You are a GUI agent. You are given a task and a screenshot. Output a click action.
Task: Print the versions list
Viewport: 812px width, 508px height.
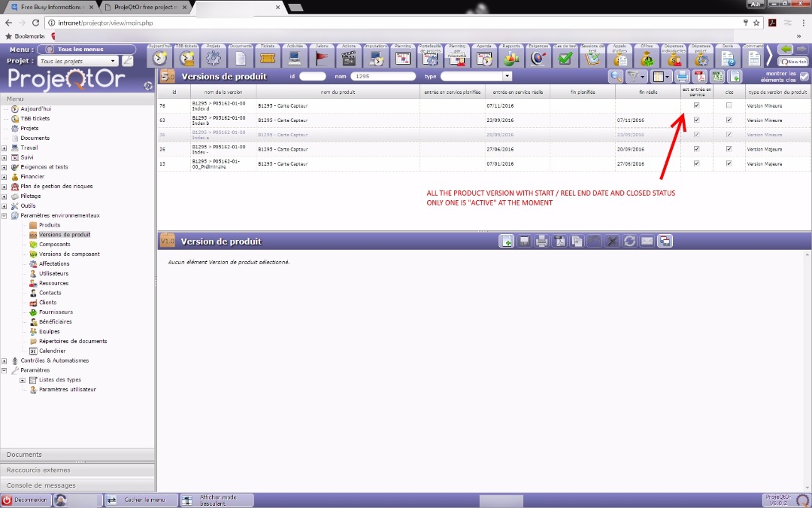tap(682, 76)
